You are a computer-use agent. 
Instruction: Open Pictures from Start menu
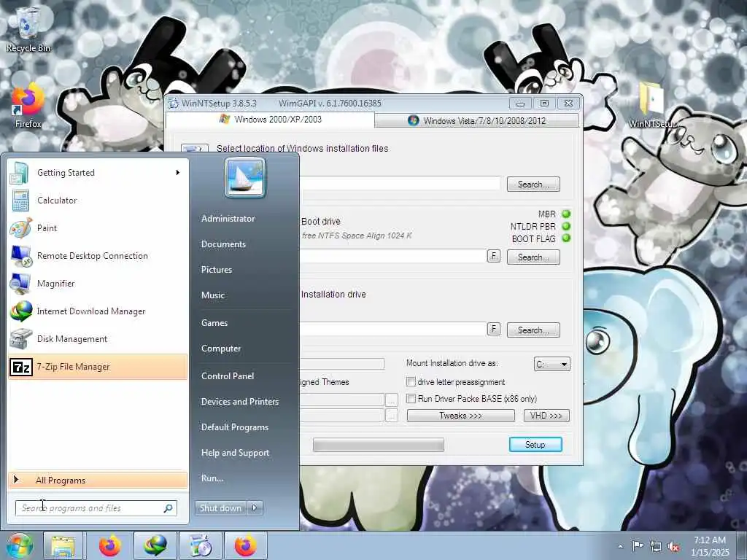pos(217,270)
